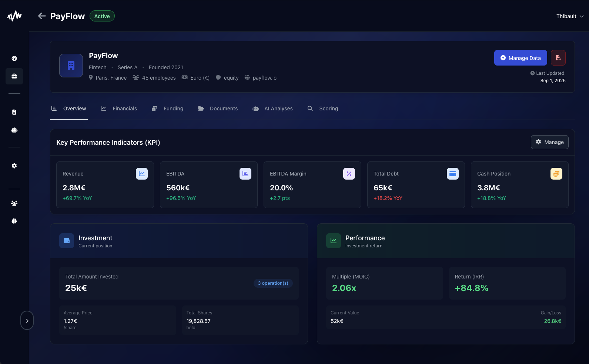The width and height of the screenshot is (589, 364).
Task: Switch to the Financials tab
Action: (x=119, y=108)
